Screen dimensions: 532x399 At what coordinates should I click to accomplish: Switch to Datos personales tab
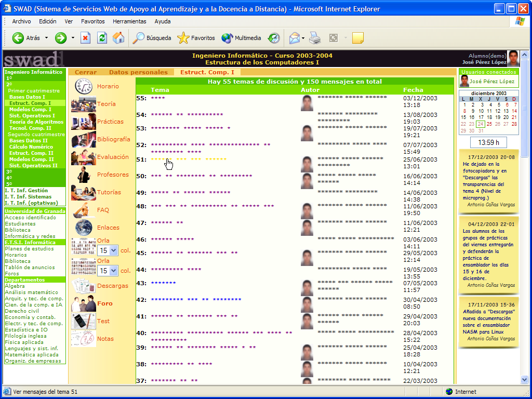coord(138,72)
